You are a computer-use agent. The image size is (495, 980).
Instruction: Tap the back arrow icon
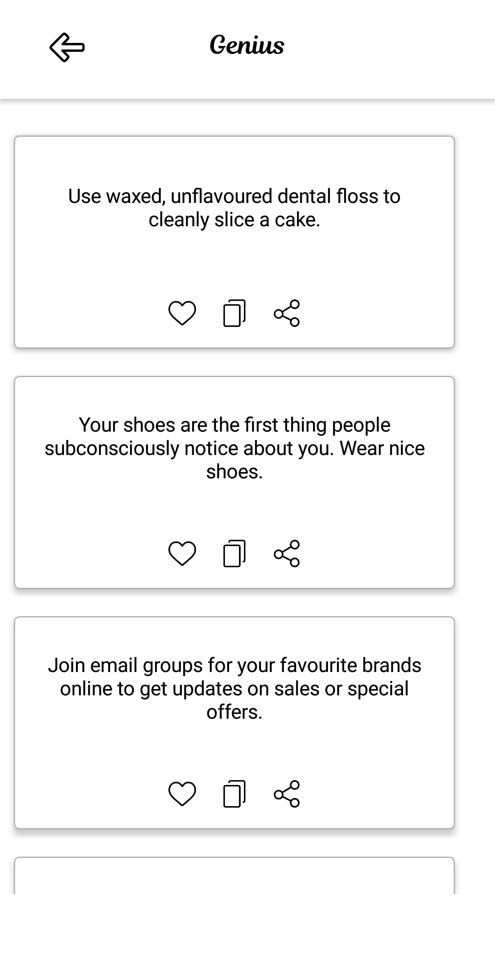click(x=67, y=47)
